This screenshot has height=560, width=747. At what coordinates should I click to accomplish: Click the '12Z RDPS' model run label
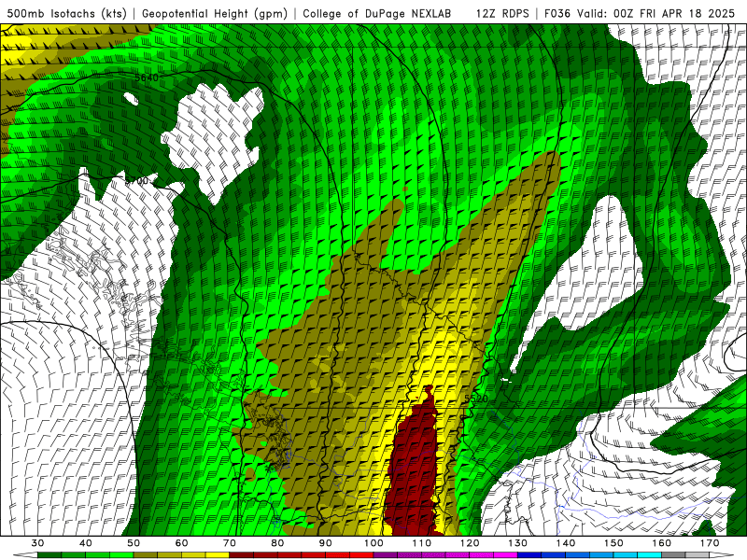click(x=502, y=14)
